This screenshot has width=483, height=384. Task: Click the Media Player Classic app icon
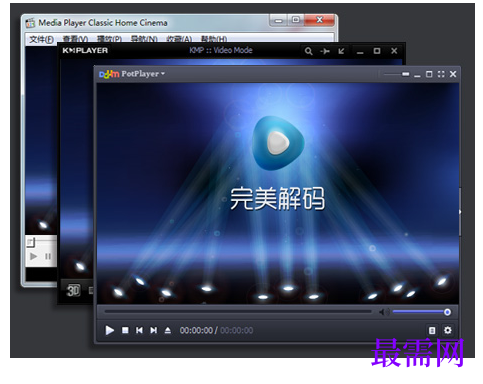pos(30,23)
